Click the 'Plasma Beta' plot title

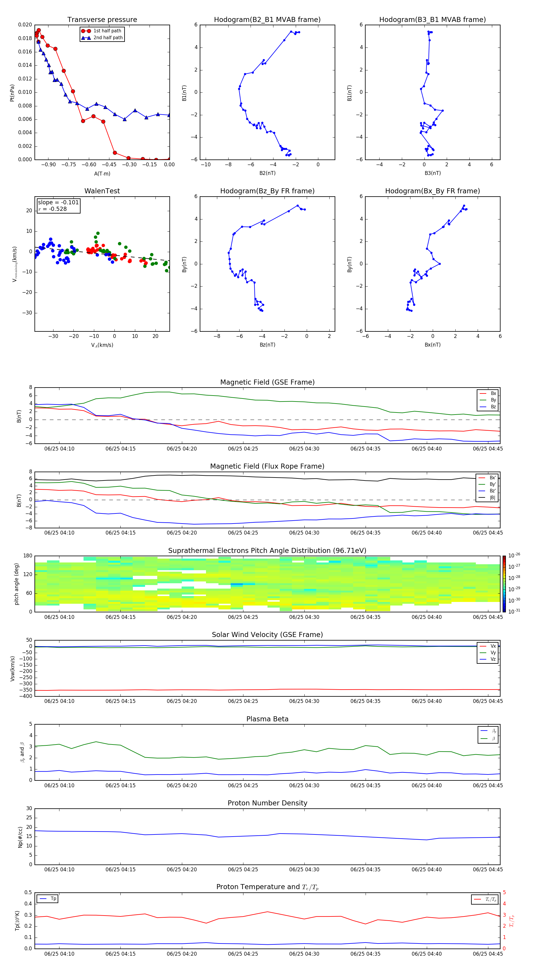click(x=267, y=719)
